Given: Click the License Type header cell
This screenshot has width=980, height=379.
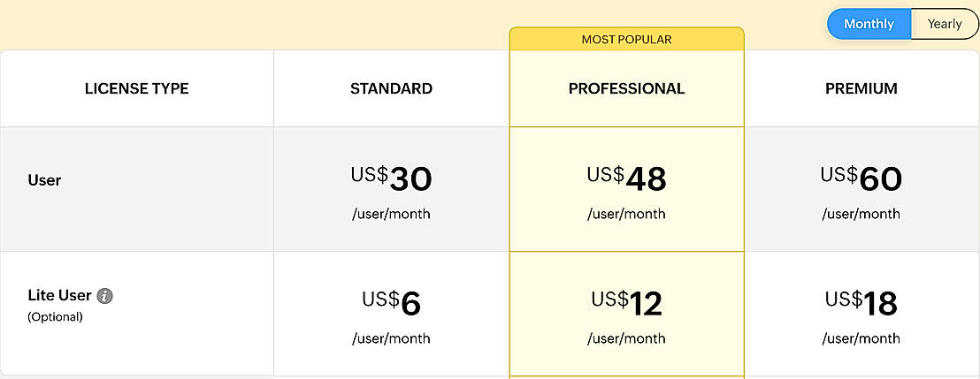Looking at the screenshot, I should tap(136, 88).
